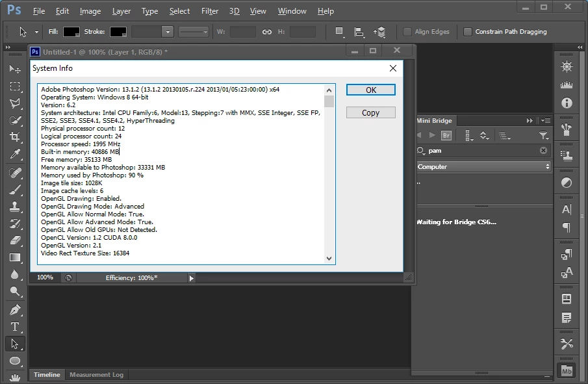The height and width of the screenshot is (384, 588).
Task: Select the Horizontal Type tool
Action: tap(15, 327)
